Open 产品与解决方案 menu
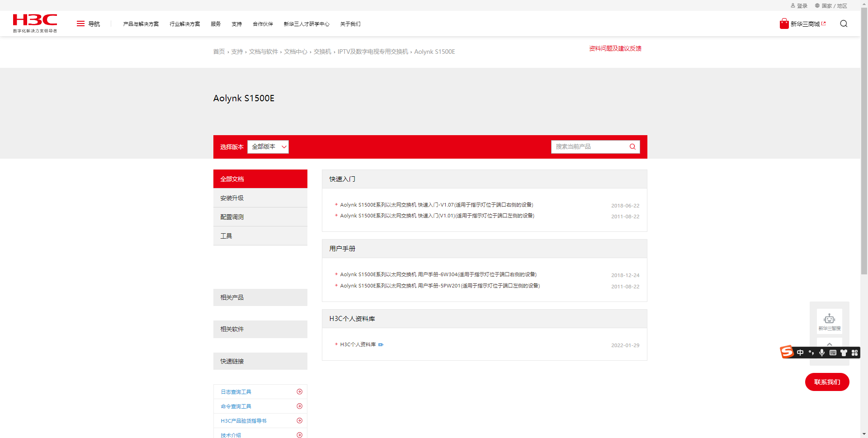The height and width of the screenshot is (438, 868). (x=141, y=24)
